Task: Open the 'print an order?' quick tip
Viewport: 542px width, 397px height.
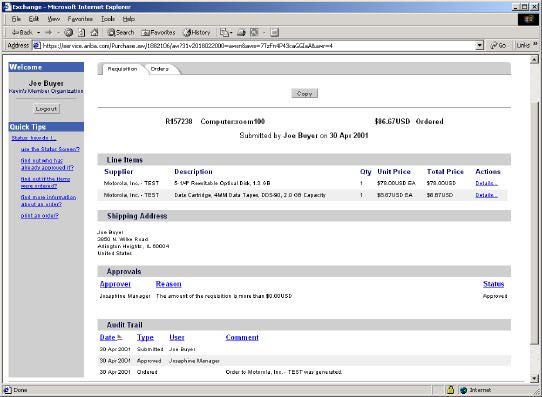Action: tap(39, 216)
